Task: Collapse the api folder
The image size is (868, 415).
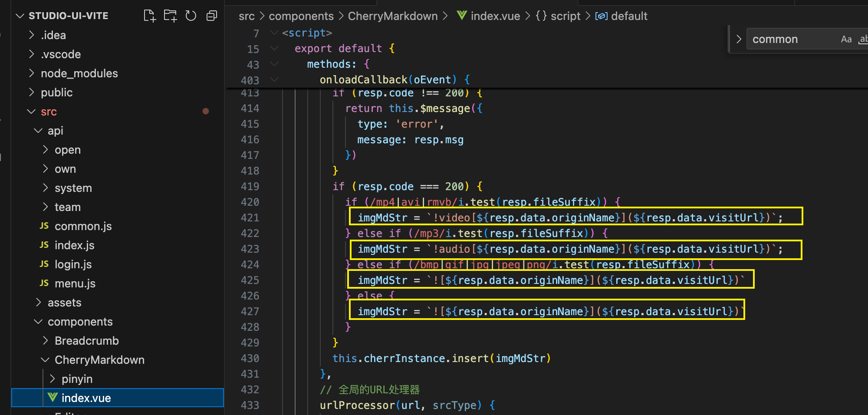Action: [38, 131]
